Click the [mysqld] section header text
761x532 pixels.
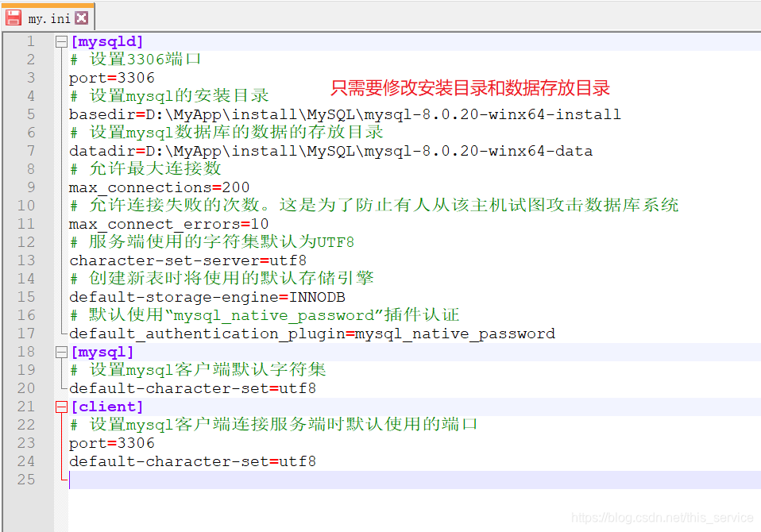click(106, 42)
